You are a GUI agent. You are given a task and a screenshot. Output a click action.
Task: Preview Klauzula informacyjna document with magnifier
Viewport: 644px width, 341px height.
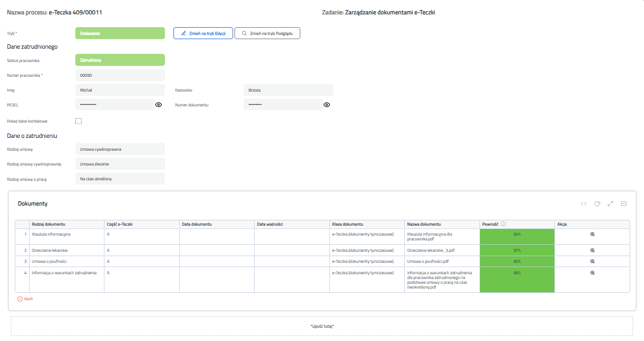point(593,234)
